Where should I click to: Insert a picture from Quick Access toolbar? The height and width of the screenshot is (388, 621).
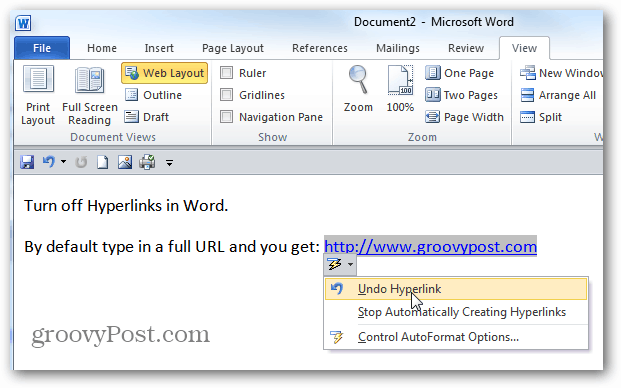point(125,162)
